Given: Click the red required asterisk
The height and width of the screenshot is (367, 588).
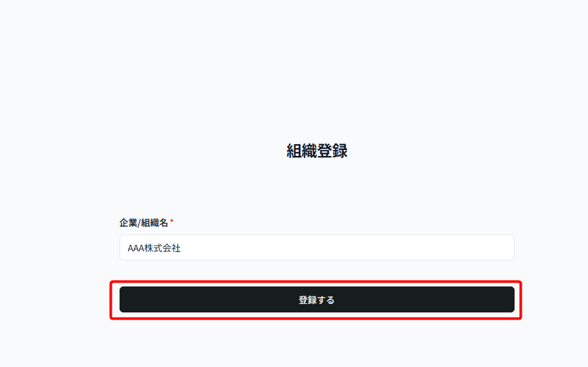Looking at the screenshot, I should [x=172, y=221].
